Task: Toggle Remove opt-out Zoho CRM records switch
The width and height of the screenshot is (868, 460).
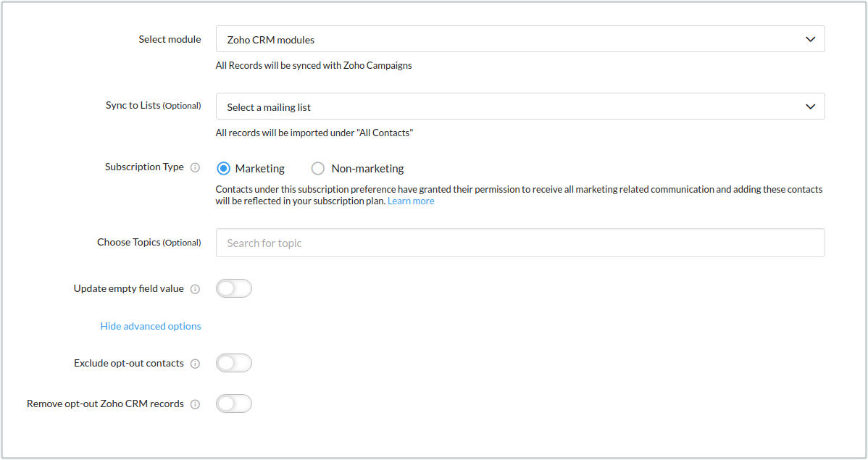Action: click(x=234, y=403)
